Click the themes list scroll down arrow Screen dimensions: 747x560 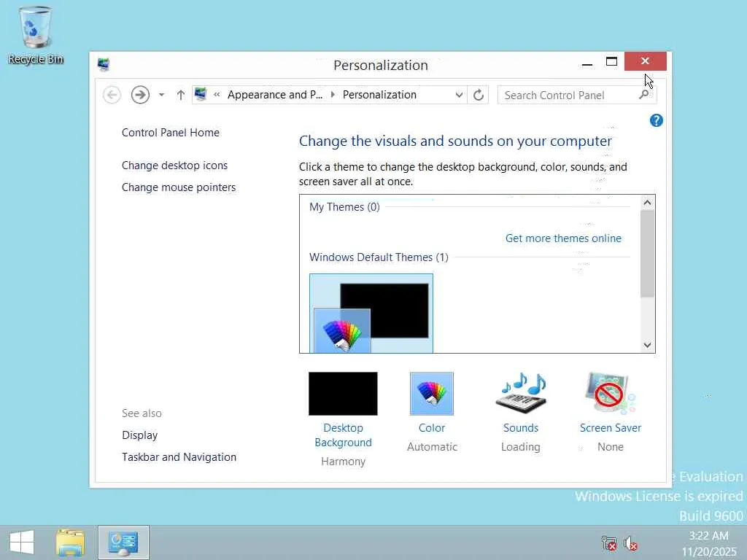point(647,345)
